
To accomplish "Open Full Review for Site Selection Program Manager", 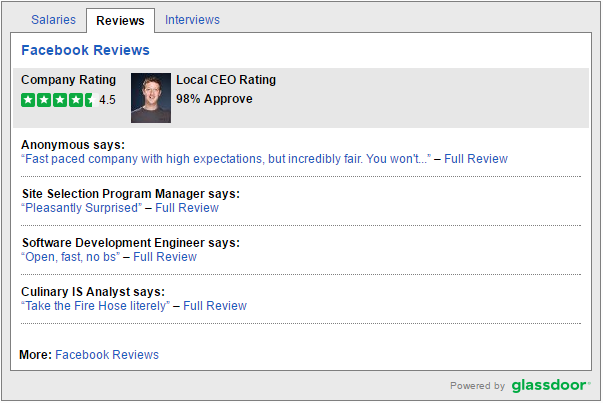I will [x=187, y=208].
